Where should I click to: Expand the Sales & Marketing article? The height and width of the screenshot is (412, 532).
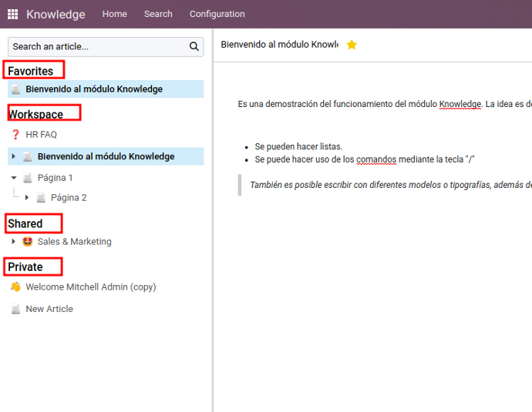(14, 242)
